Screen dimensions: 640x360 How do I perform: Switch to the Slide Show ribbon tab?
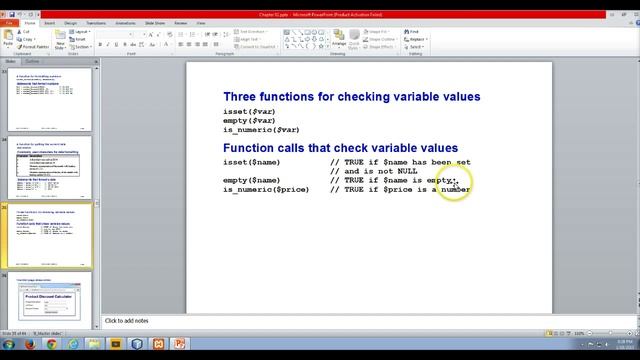tap(155, 23)
